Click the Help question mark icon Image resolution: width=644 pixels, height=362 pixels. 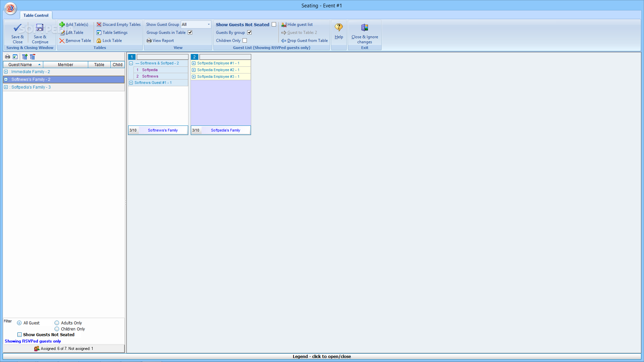(339, 28)
